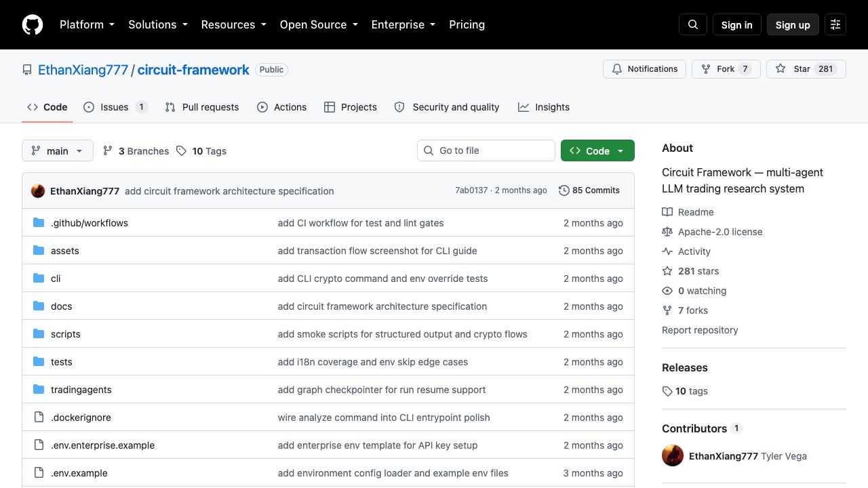Switch to the Pull requests tab

point(202,107)
